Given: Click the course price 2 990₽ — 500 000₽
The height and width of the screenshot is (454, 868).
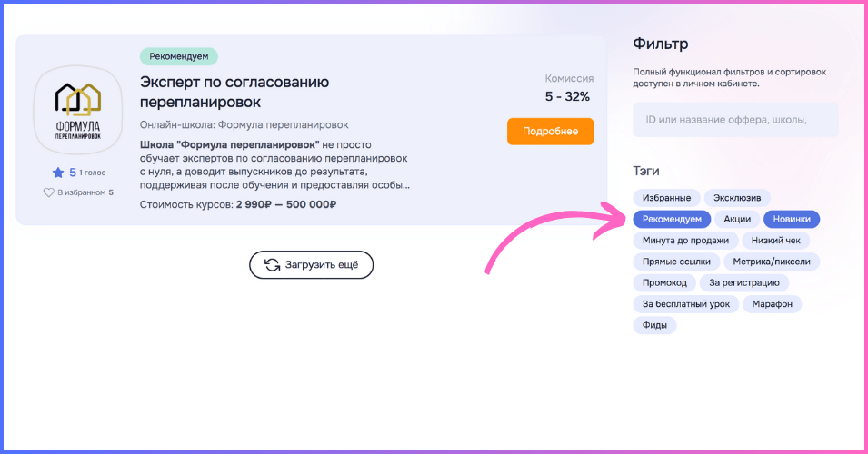Looking at the screenshot, I should 286,204.
